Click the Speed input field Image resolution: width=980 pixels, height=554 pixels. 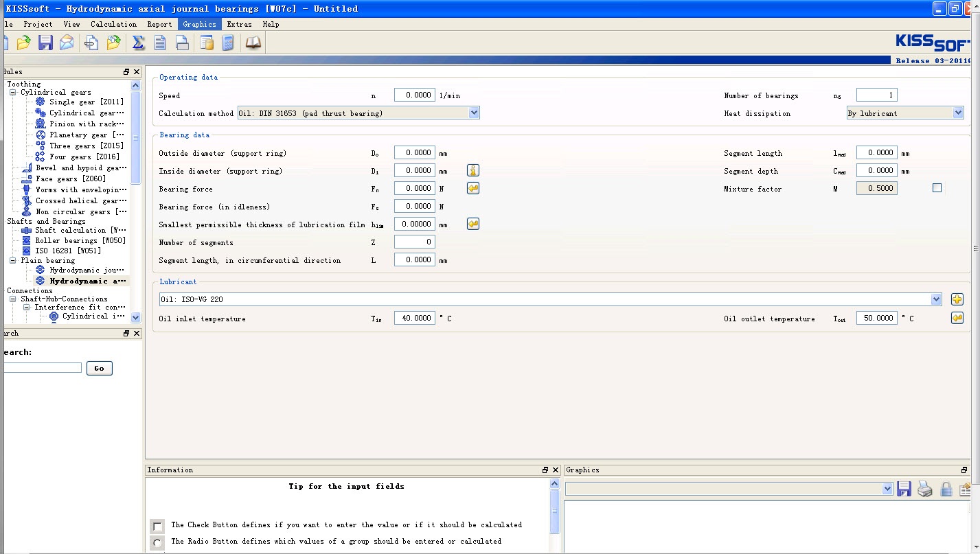[414, 95]
